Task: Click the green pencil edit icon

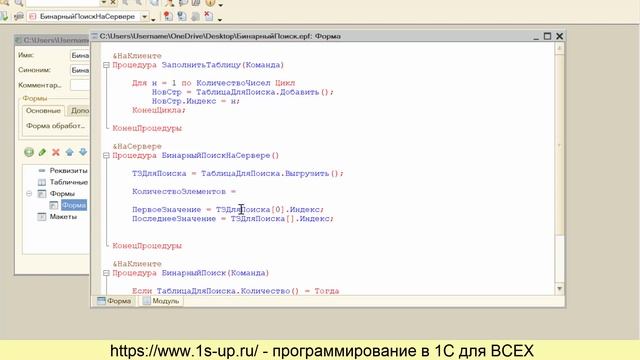Action: point(42,152)
